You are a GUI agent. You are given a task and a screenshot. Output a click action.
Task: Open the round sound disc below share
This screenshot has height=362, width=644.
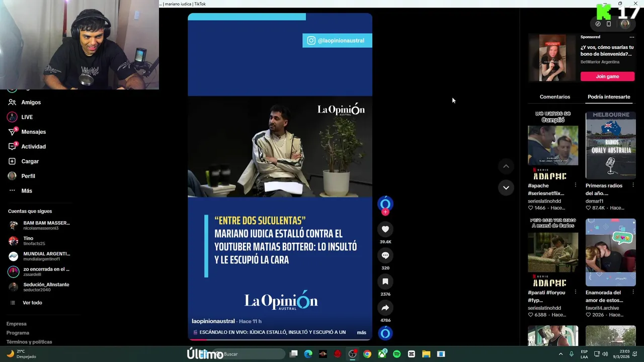385,333
